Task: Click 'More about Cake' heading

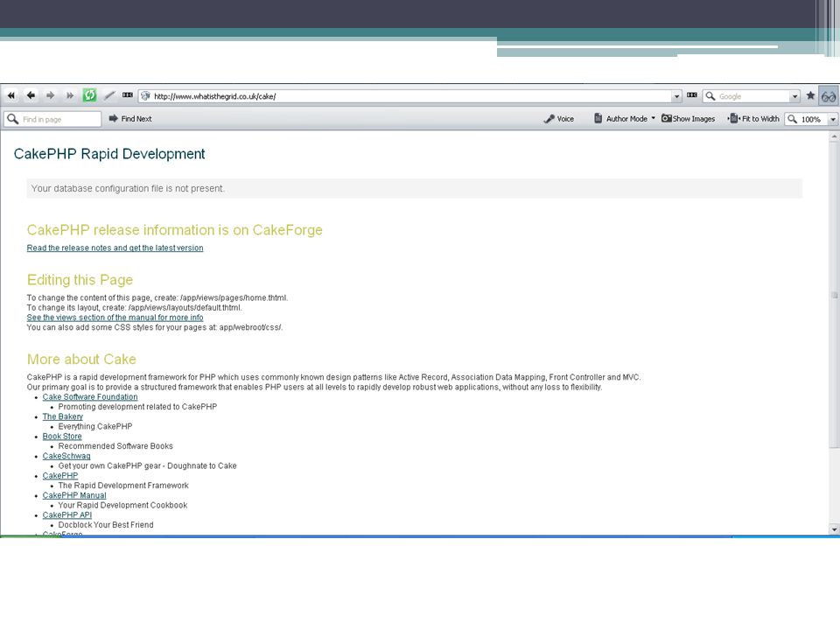Action: tap(81, 360)
